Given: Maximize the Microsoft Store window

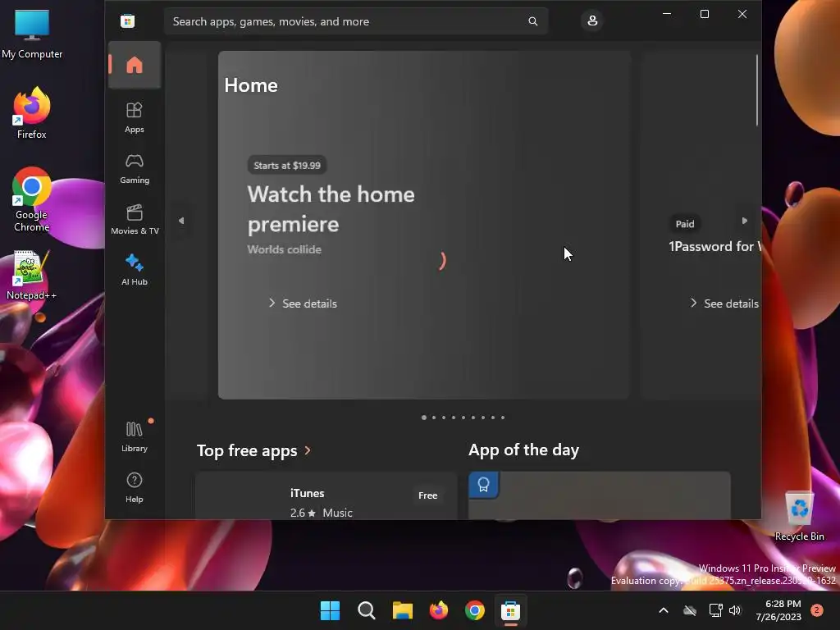Looking at the screenshot, I should point(705,14).
